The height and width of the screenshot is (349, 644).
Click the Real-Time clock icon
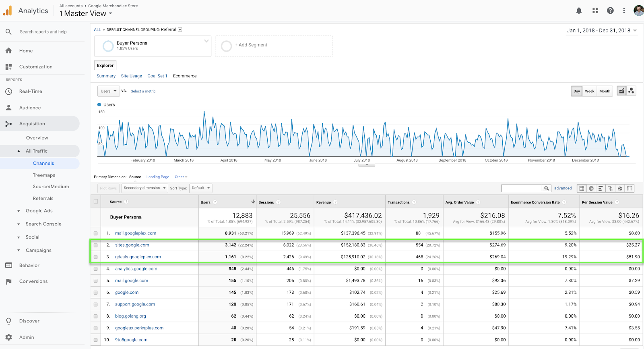tap(8, 91)
